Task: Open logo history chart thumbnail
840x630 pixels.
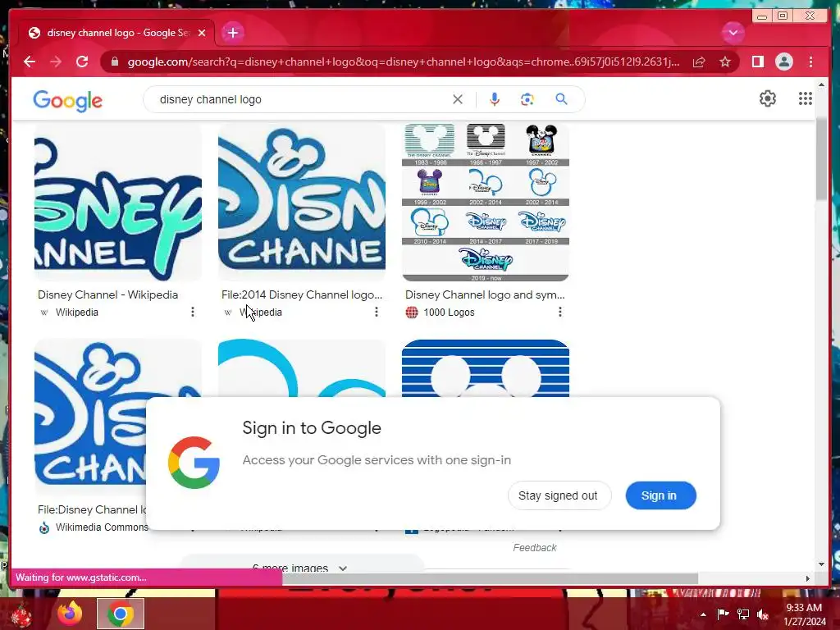Action: pyautogui.click(x=486, y=202)
